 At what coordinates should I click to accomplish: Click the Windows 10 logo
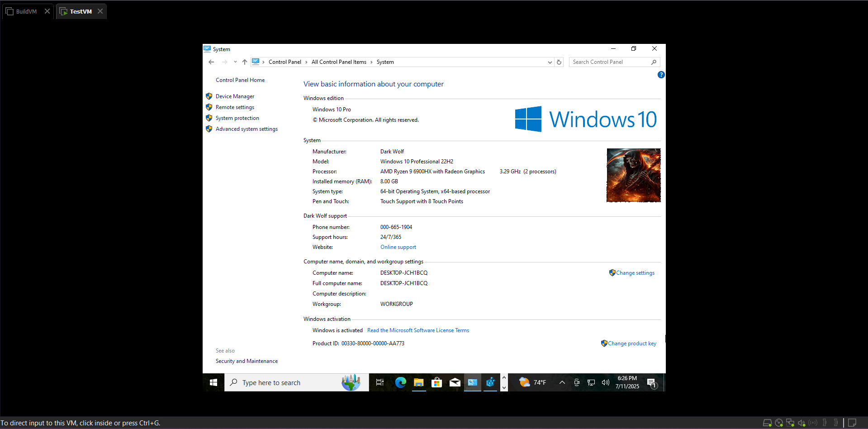point(586,119)
